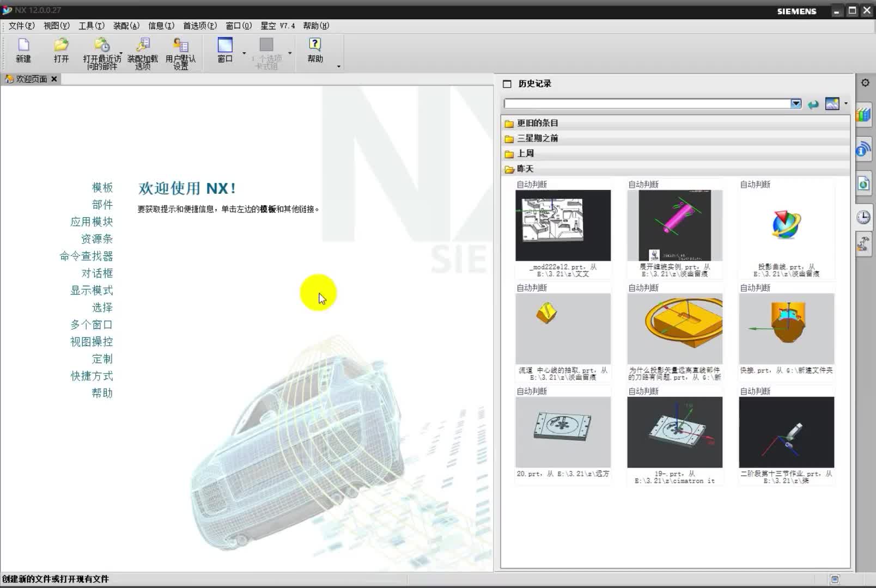Viewport: 876px width, 588px height.
Task: Click the 快捷方式 link
Action: (x=92, y=376)
